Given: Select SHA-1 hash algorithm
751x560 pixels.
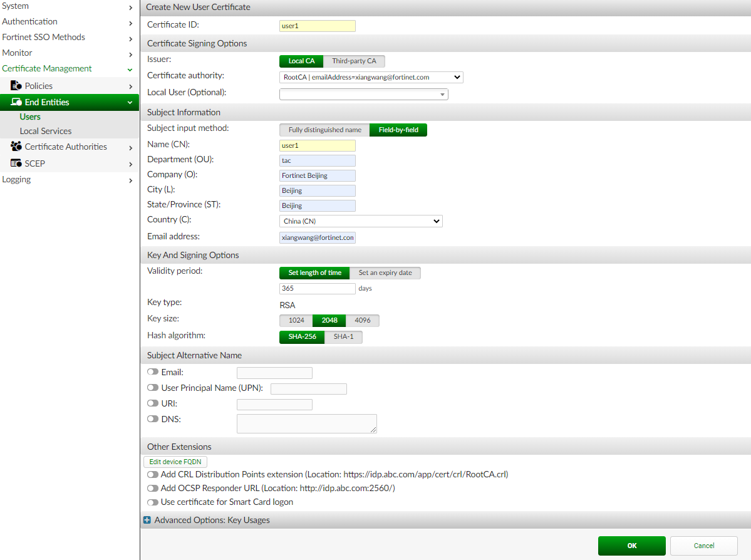Looking at the screenshot, I should coord(343,337).
